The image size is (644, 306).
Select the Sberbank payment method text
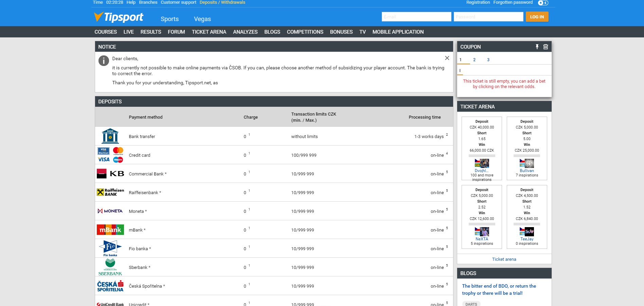pyautogui.click(x=140, y=267)
